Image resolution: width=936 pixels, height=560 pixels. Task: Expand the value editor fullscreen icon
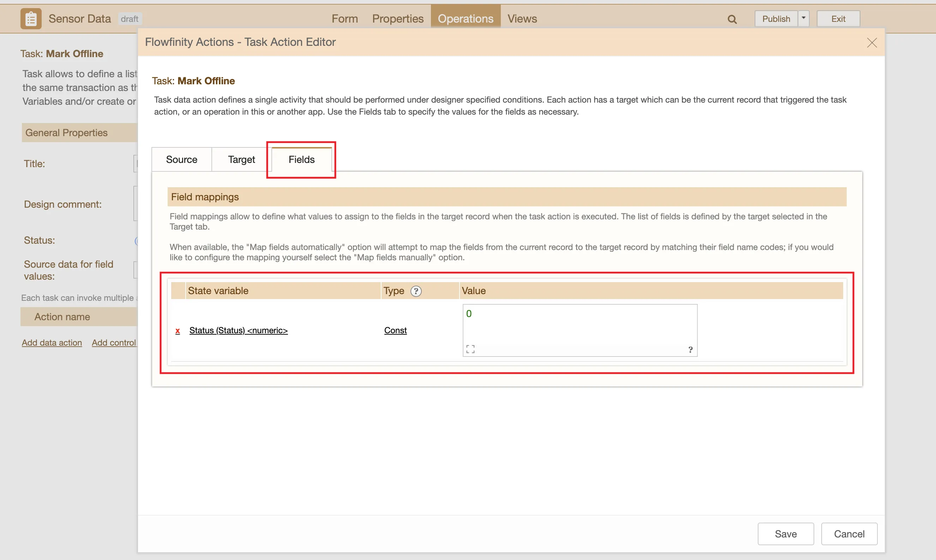pos(470,349)
